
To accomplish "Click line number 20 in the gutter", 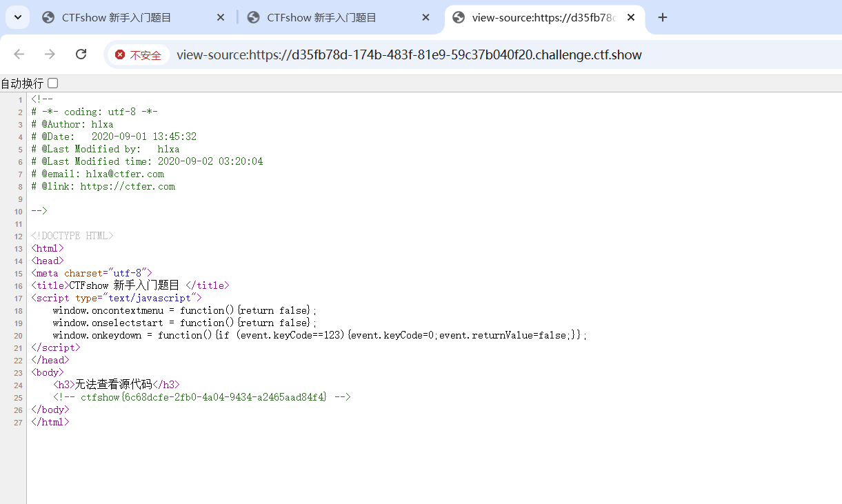I will [19, 336].
